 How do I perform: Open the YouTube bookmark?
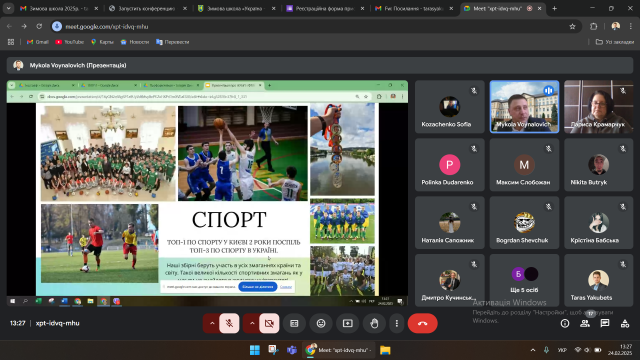pos(70,42)
